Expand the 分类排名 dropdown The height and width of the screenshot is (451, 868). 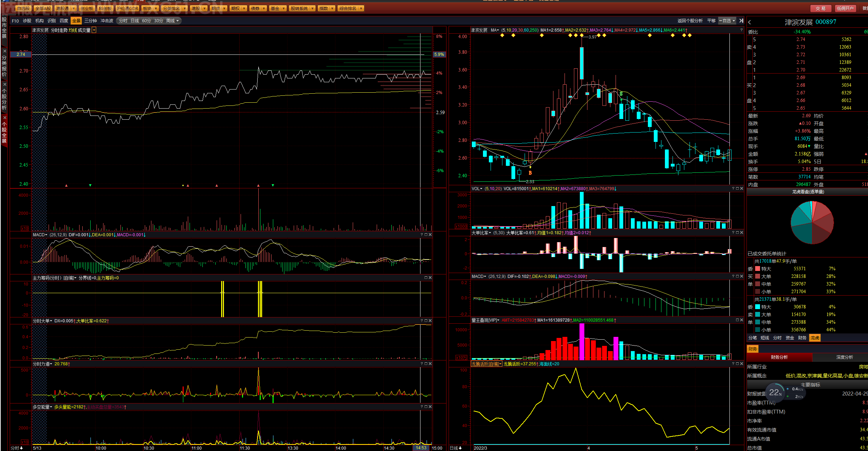184,8
